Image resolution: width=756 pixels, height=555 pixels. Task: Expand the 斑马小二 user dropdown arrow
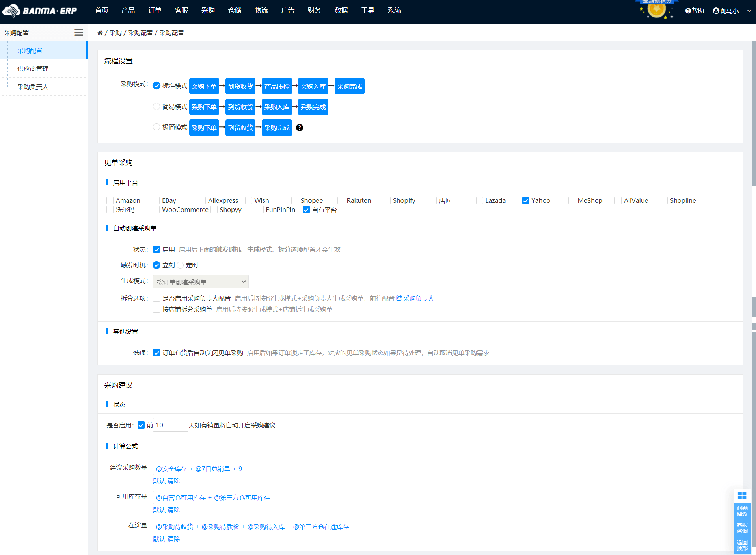click(749, 11)
